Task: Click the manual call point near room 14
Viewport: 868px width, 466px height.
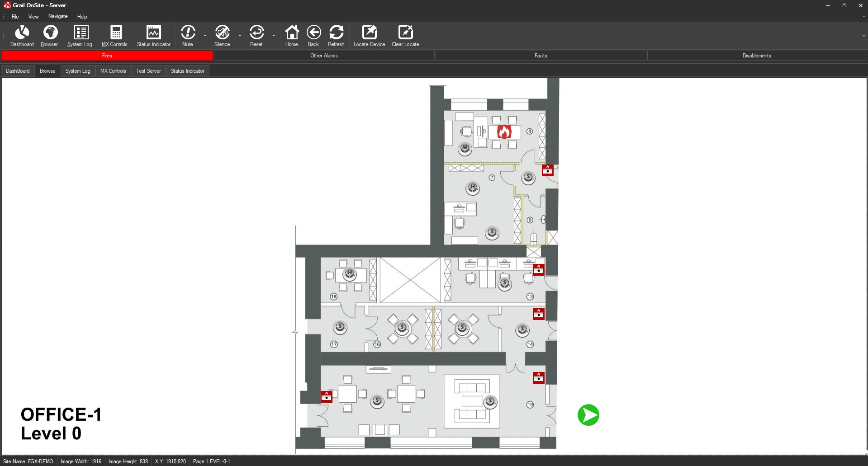Action: 538,314
